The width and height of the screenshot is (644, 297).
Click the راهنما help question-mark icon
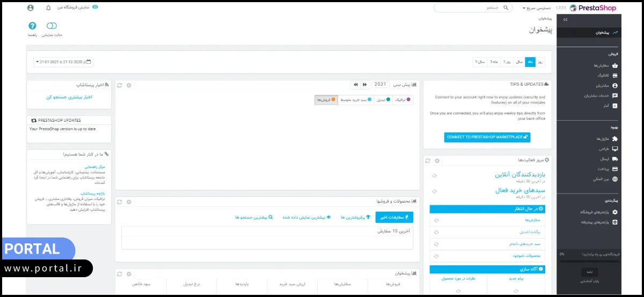(32, 26)
